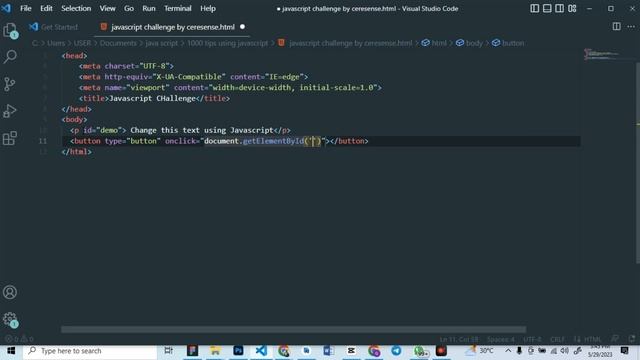Open editor More Actions ellipsis

coord(631,27)
